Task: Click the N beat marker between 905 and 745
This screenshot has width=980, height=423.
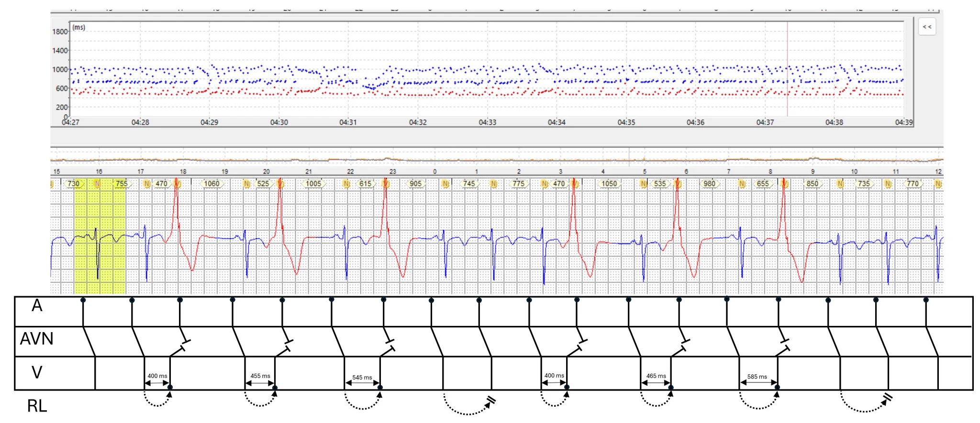Action: (445, 184)
